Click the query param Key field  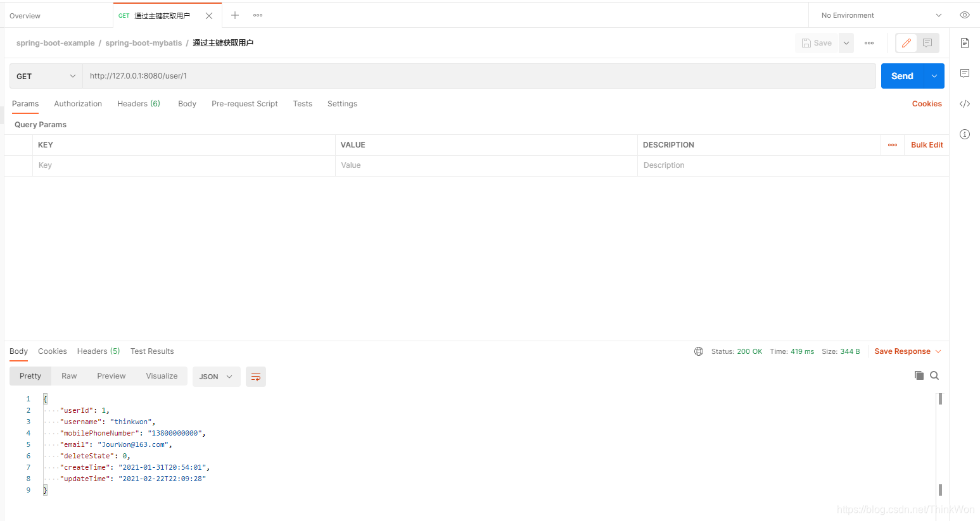click(184, 165)
